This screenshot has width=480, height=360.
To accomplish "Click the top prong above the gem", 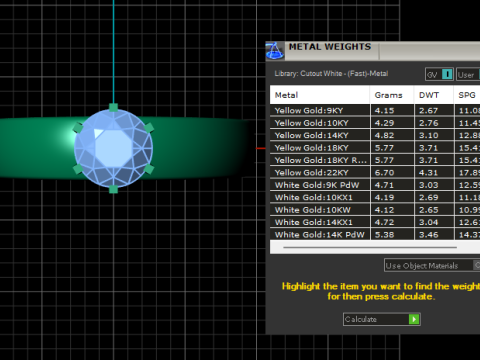I will point(113,107).
